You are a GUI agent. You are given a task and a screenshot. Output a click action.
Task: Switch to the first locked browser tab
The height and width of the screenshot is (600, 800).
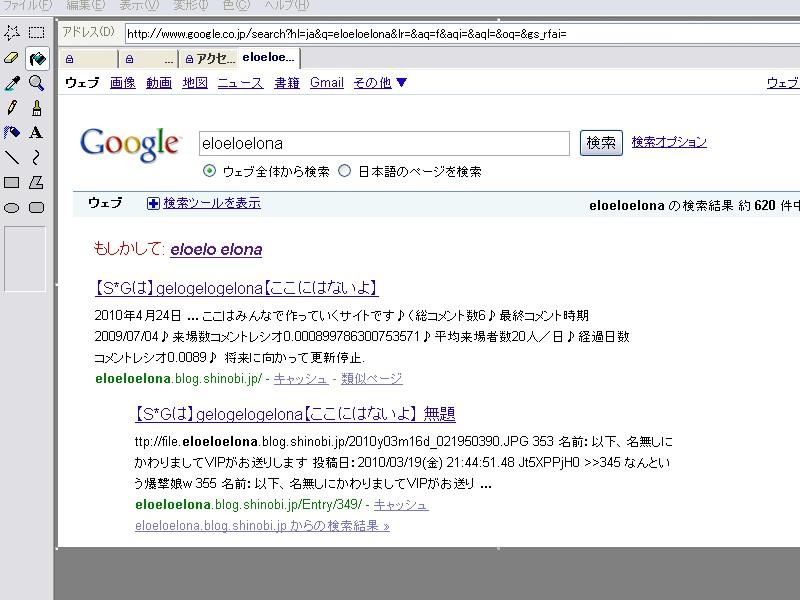coord(88,59)
